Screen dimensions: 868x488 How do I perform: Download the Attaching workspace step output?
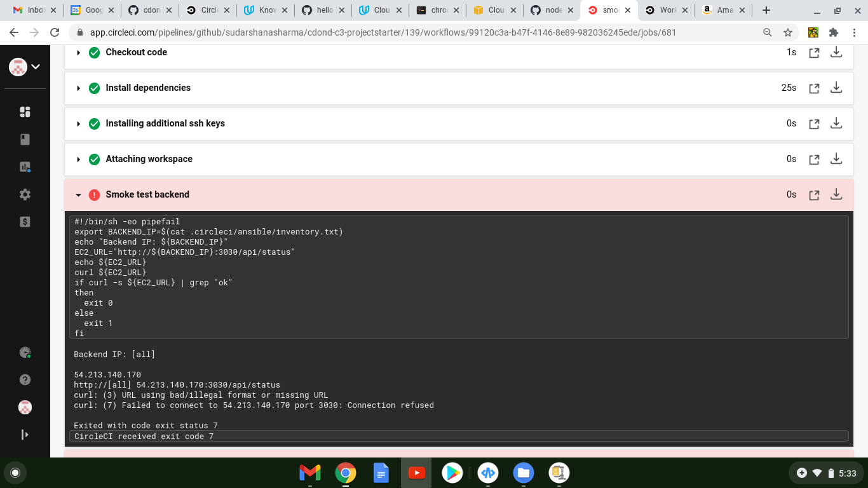[x=836, y=159]
